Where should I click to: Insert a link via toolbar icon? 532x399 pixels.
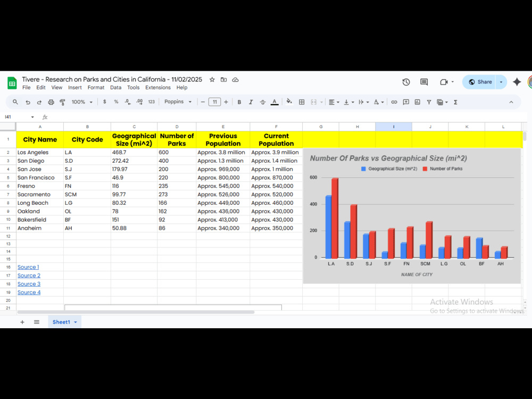point(394,102)
